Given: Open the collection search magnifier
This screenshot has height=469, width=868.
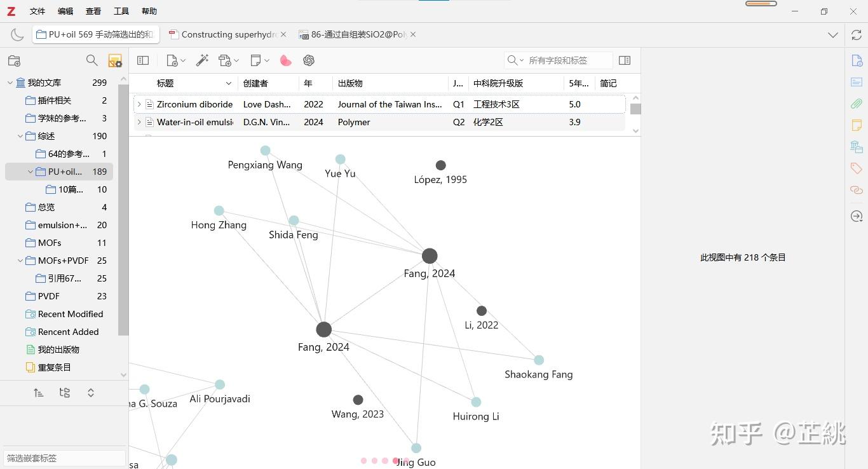Looking at the screenshot, I should (92, 60).
